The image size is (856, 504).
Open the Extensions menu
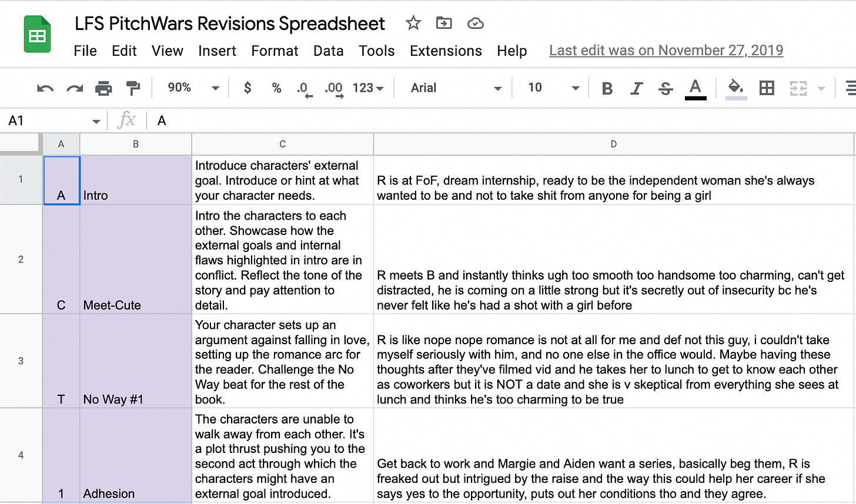446,51
